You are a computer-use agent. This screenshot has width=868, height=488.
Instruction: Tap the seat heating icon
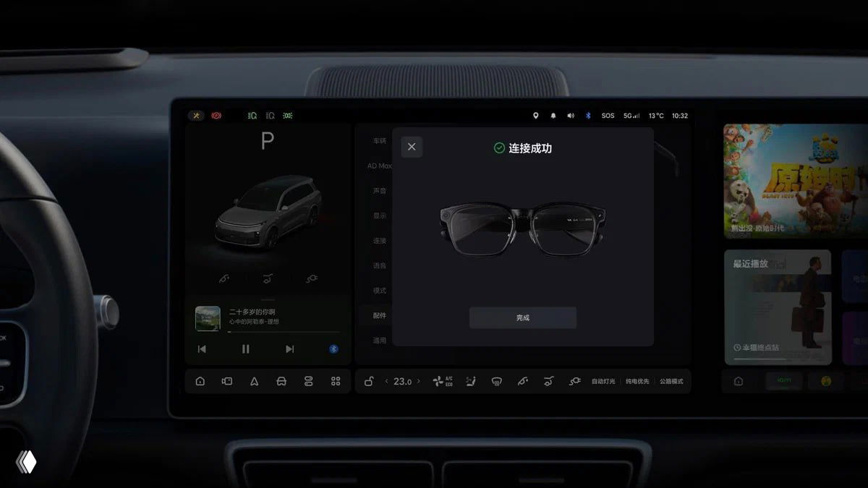click(x=471, y=381)
